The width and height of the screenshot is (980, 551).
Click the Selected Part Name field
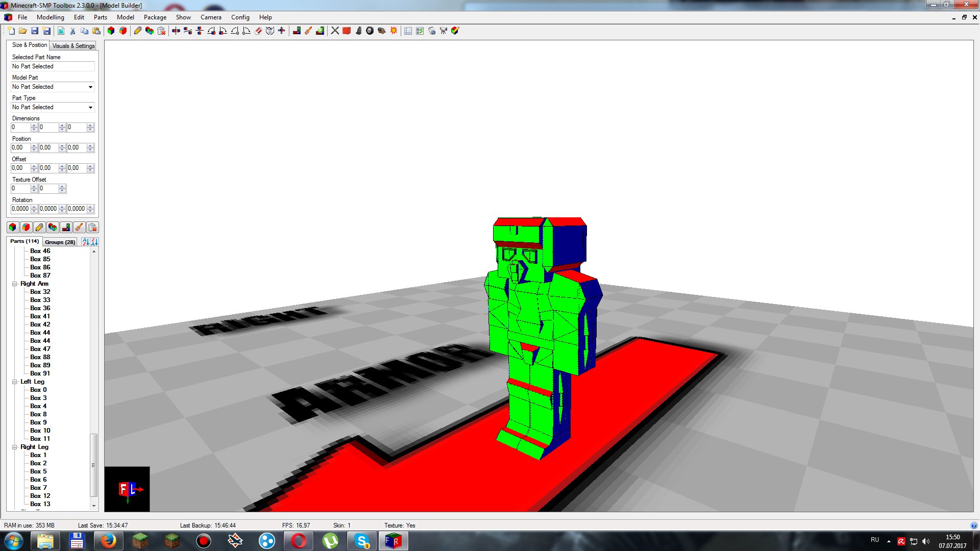point(53,66)
